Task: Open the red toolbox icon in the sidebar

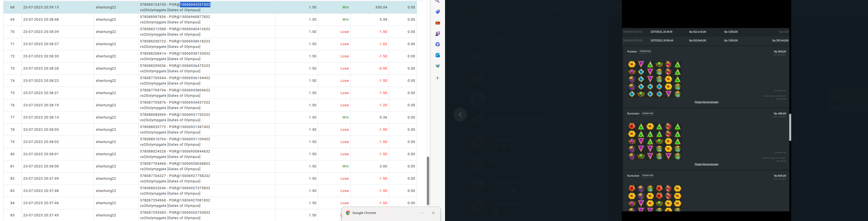Action: 437,23
